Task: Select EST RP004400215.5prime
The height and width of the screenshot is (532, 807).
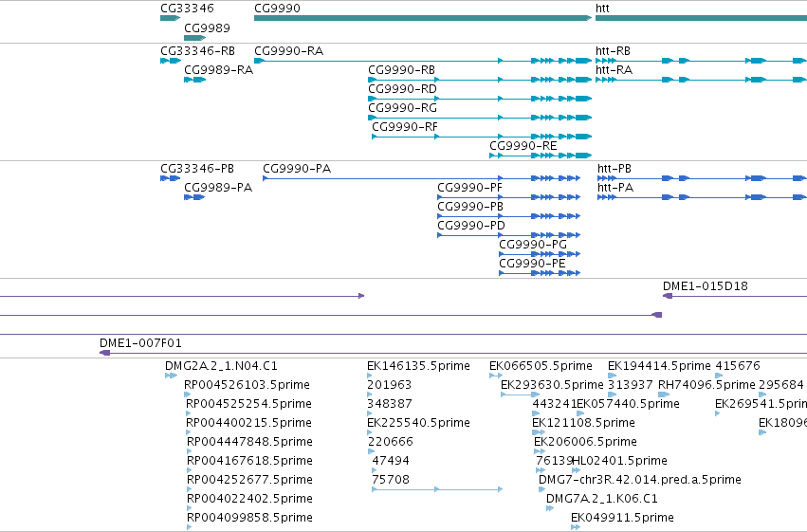Action: pos(248,424)
